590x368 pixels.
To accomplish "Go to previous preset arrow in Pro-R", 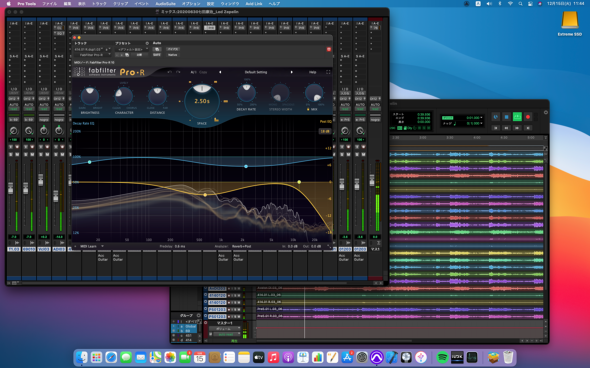I will coord(220,72).
